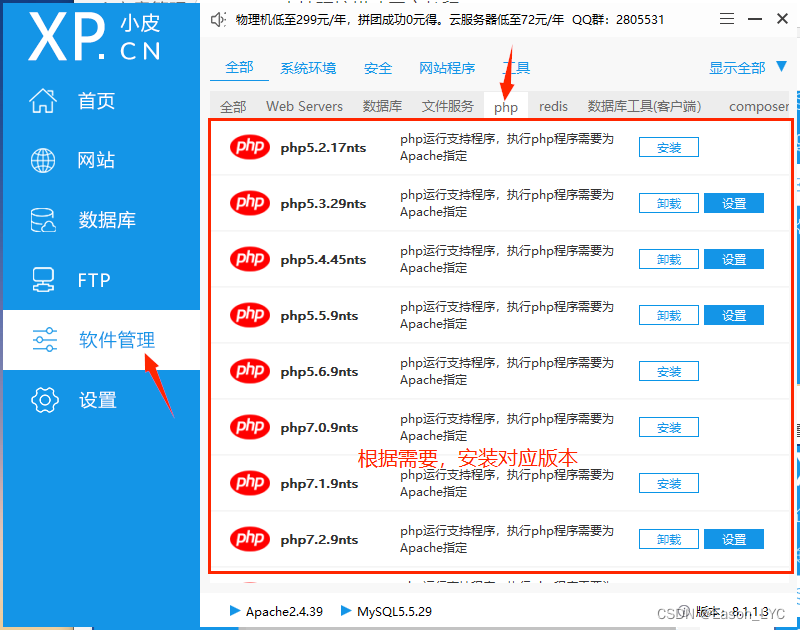Screen dimensions: 800x630
Task: Click the XP.CN 小皮 logo
Action: pyautogui.click(x=94, y=37)
